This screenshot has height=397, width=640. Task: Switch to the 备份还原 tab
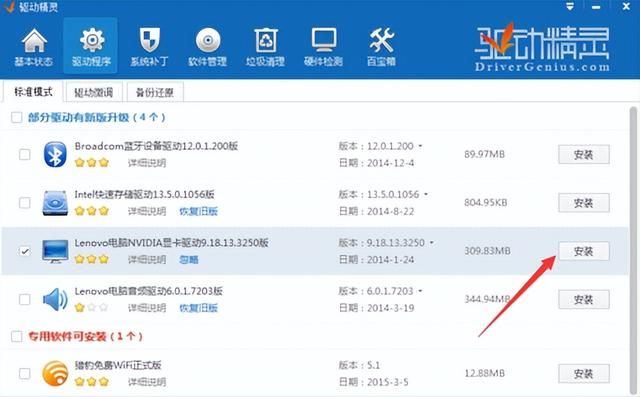[x=155, y=92]
